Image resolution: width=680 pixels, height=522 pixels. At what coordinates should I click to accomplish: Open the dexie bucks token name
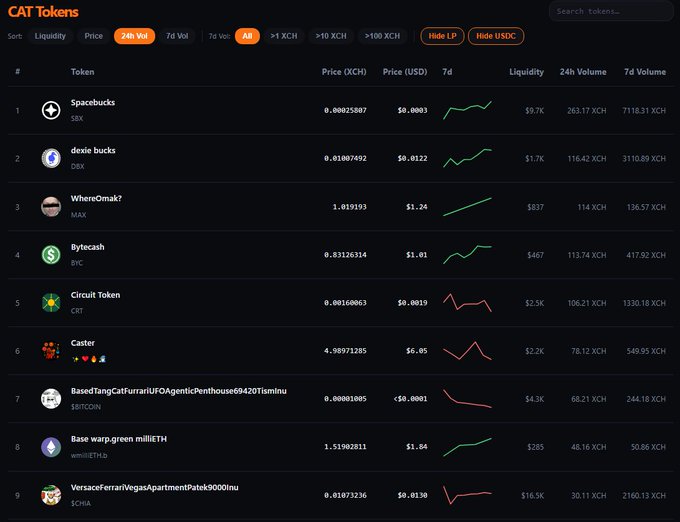[x=93, y=150]
